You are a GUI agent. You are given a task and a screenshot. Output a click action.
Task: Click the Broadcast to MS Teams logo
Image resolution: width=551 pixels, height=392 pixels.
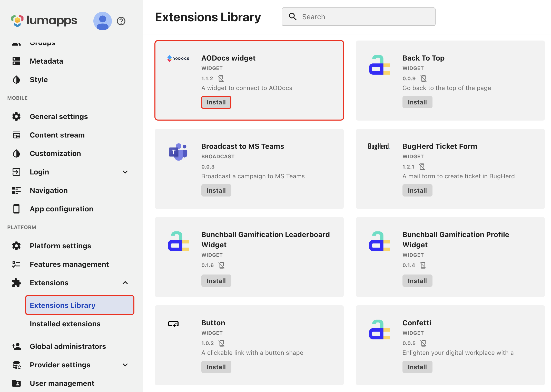coord(178,152)
